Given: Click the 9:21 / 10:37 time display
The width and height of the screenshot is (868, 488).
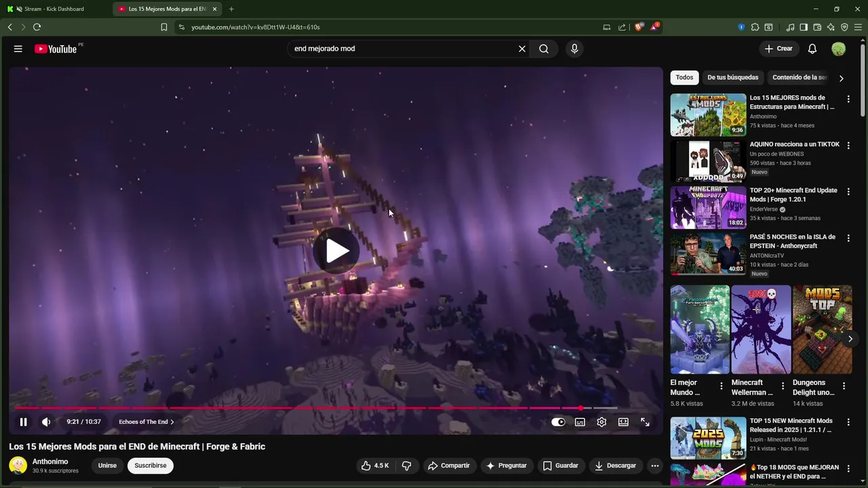Looking at the screenshot, I should coord(83,422).
